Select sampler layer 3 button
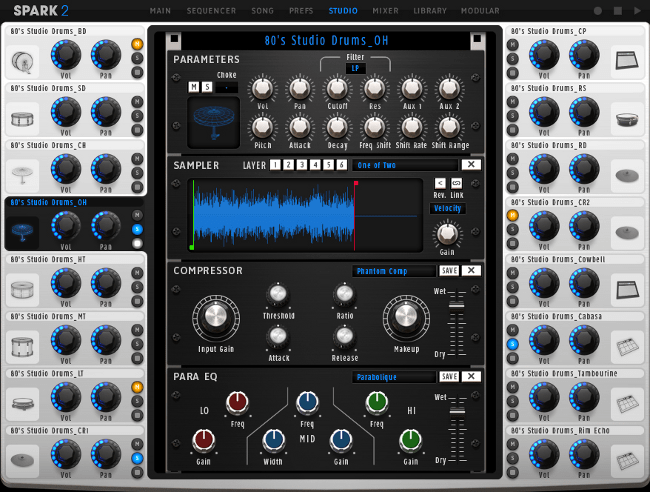Viewport: 650px width, 492px height. coord(302,165)
